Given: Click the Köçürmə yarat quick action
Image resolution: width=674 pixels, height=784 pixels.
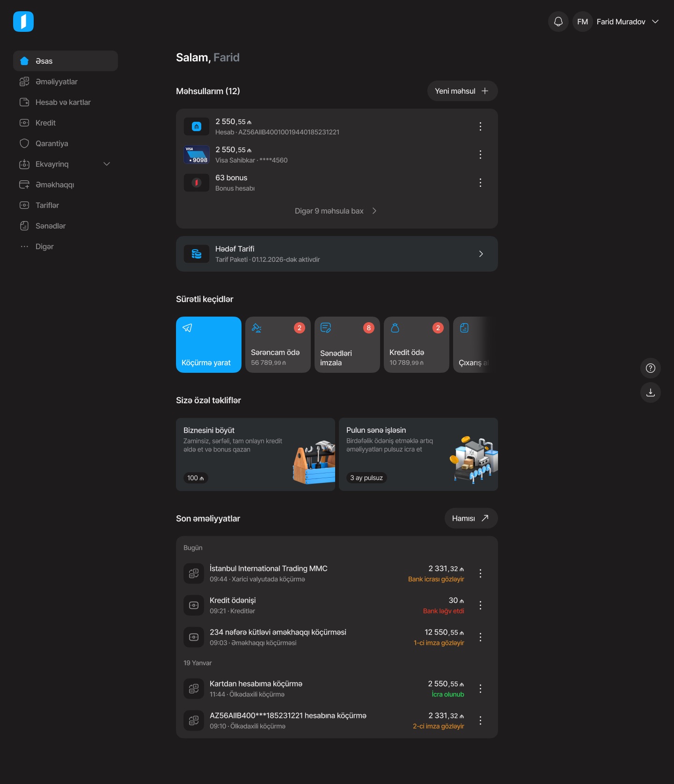Looking at the screenshot, I should pos(209,345).
